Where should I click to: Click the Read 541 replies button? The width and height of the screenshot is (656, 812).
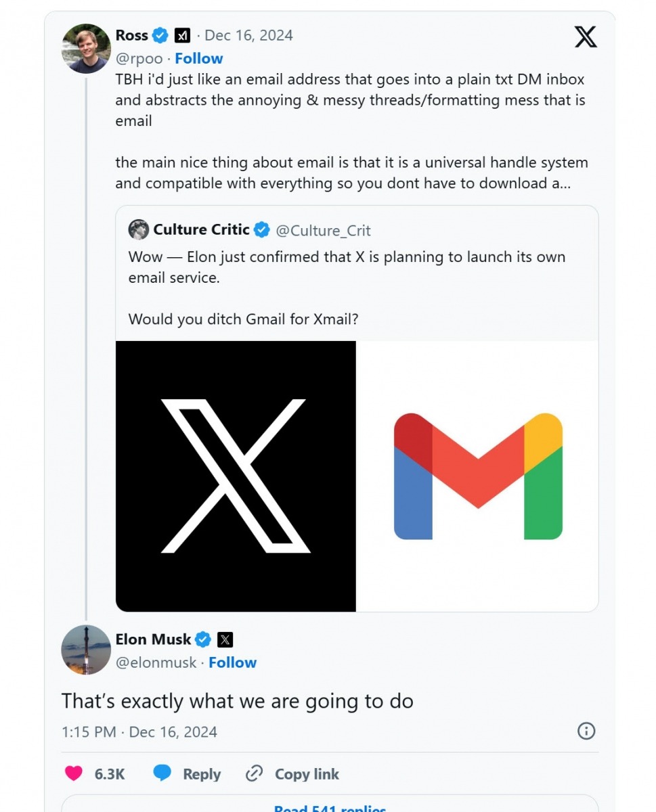click(x=330, y=808)
